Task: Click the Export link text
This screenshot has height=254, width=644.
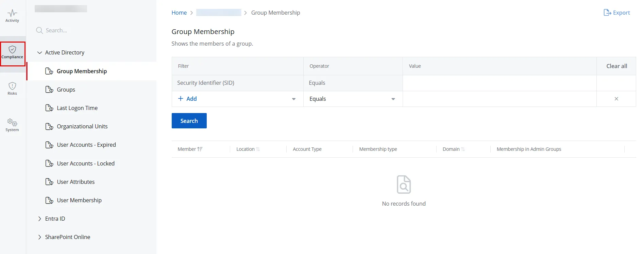Action: click(621, 13)
